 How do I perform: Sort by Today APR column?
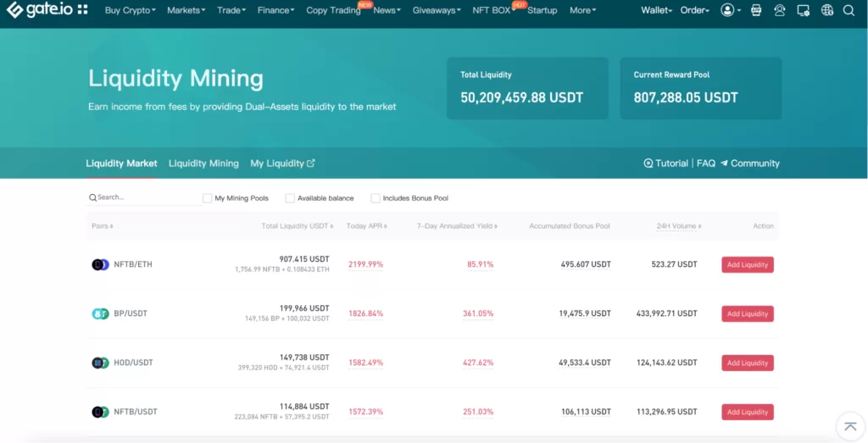(366, 225)
